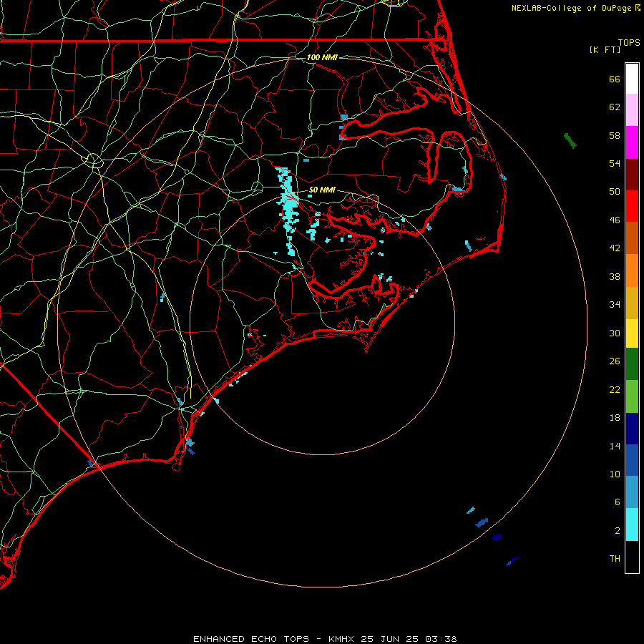Pick the magenta swatch in the legend
This screenshot has height=644, width=644.
click(x=632, y=142)
